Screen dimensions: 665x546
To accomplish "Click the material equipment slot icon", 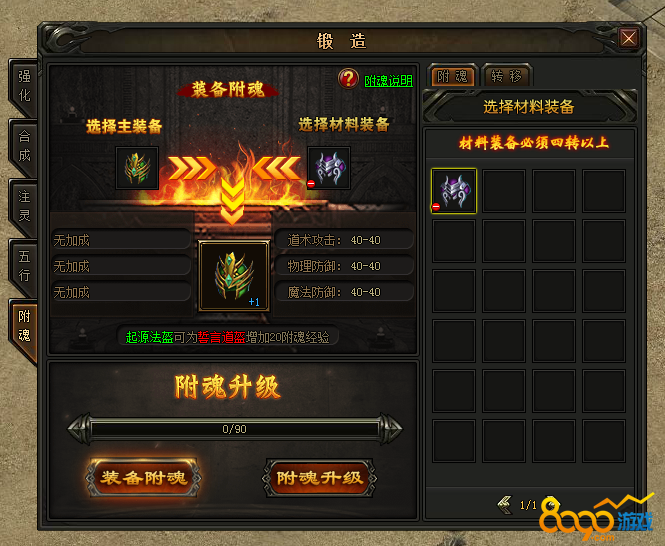I will coord(329,168).
